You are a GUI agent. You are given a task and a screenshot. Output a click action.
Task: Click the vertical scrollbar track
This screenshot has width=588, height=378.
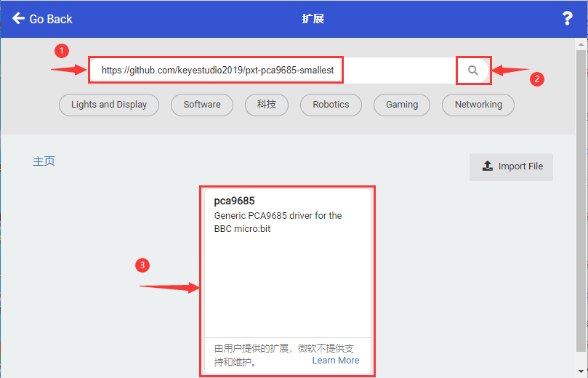[x=581, y=201]
